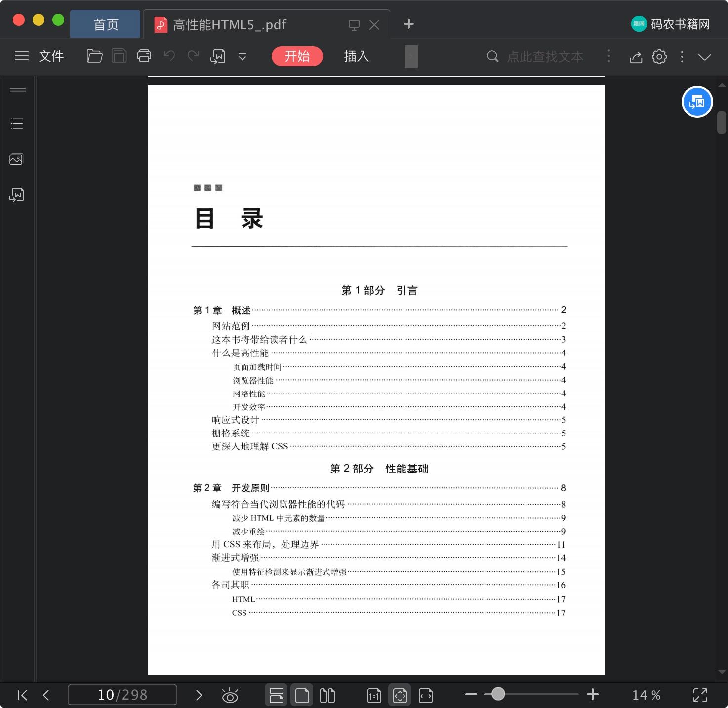Click the 减少重绘 contents entry
The image size is (728, 708).
tap(399, 532)
